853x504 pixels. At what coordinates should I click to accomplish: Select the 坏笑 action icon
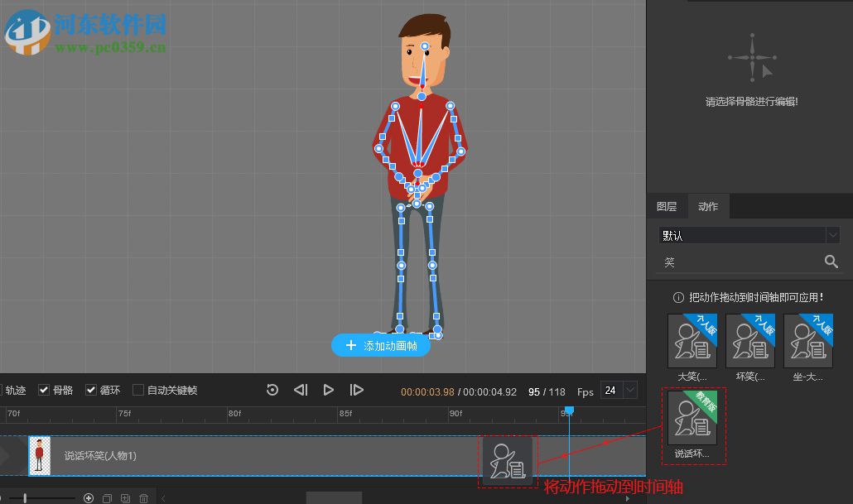(x=750, y=341)
